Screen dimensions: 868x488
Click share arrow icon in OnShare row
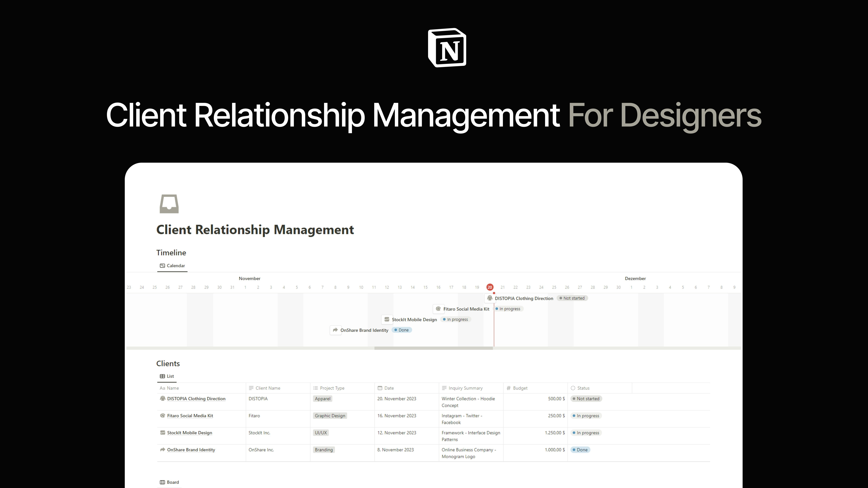point(163,450)
